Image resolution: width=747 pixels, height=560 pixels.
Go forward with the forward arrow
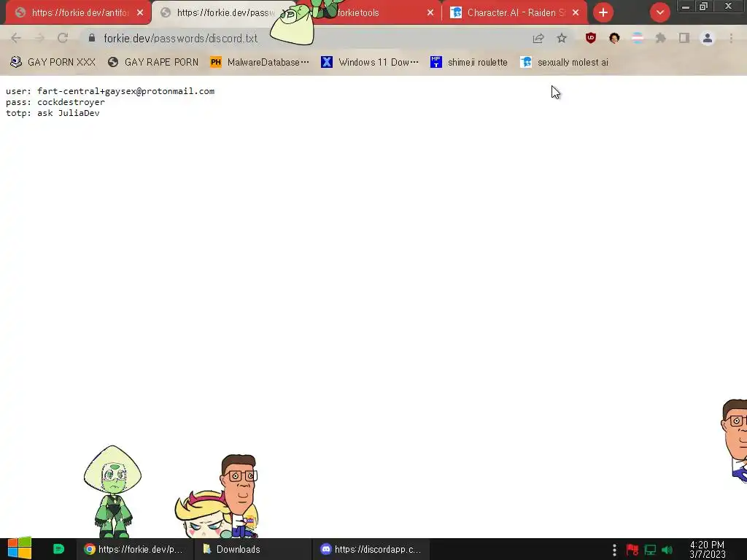pos(39,38)
